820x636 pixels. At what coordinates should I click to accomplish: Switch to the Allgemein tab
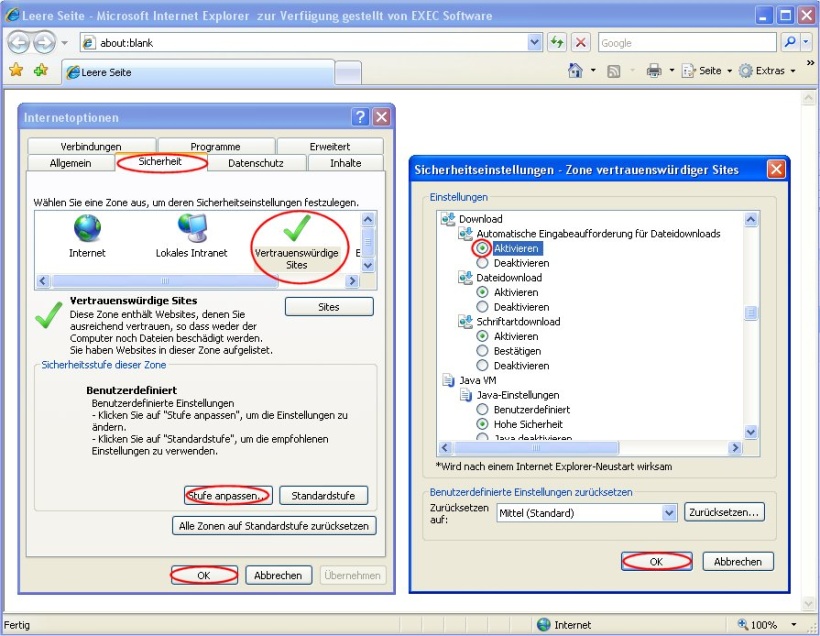point(71,163)
